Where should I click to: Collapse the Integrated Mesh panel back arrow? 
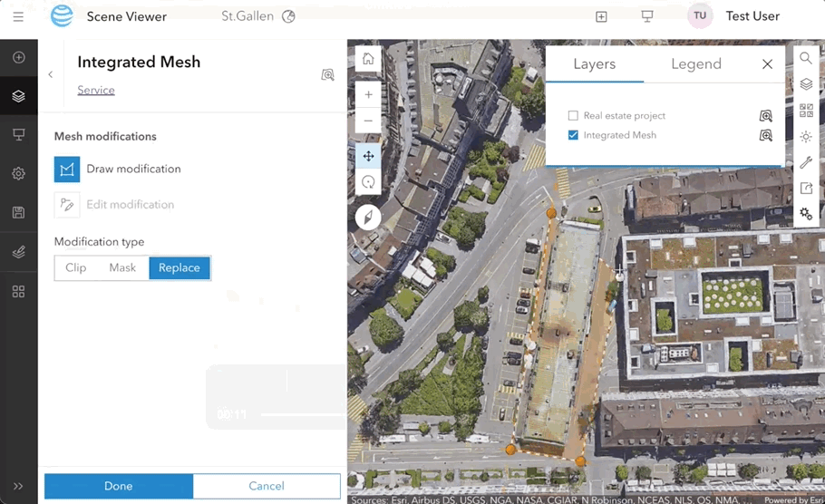(51, 74)
